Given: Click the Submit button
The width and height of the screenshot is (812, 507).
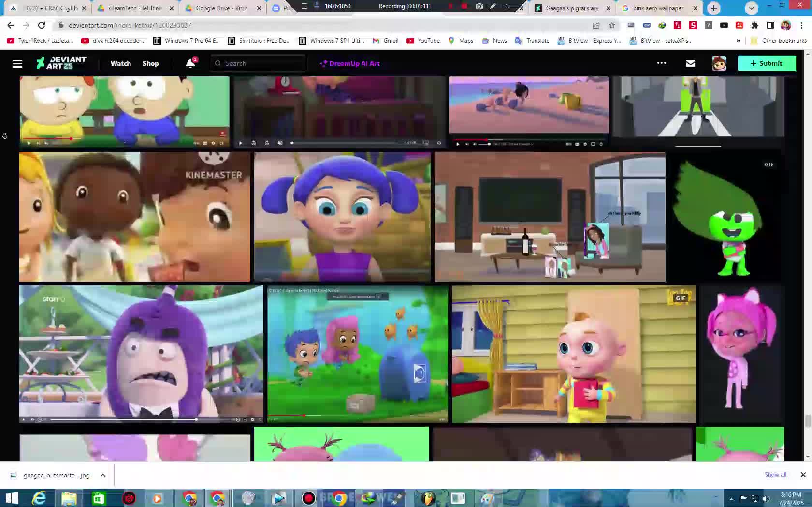Looking at the screenshot, I should 766,63.
